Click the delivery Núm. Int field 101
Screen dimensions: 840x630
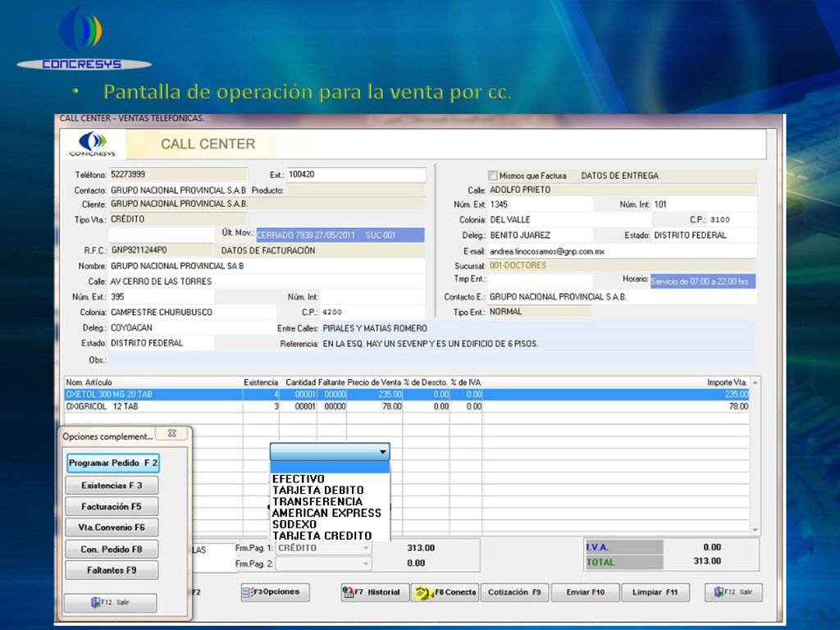704,204
